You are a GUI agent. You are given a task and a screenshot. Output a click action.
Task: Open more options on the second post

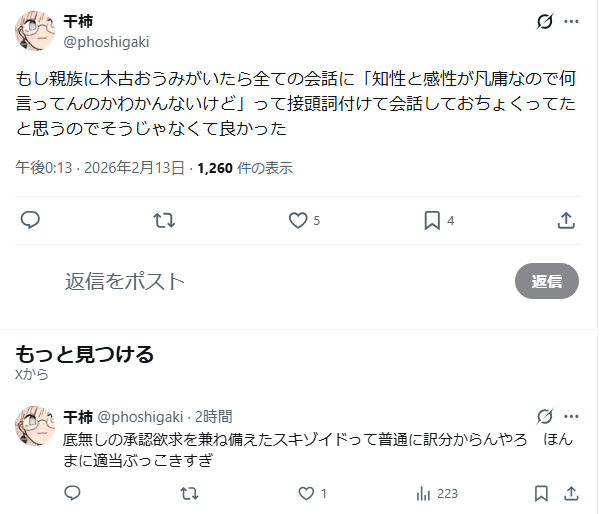tap(572, 416)
